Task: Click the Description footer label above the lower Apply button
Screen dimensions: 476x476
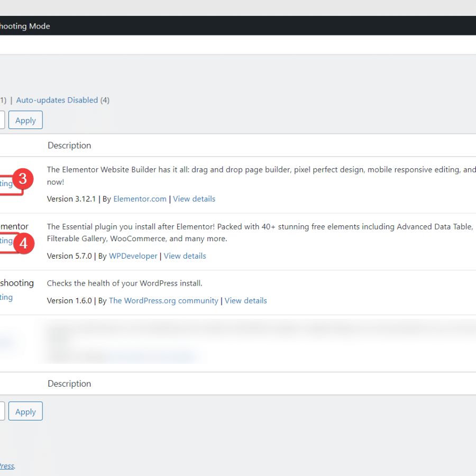Action: (69, 384)
